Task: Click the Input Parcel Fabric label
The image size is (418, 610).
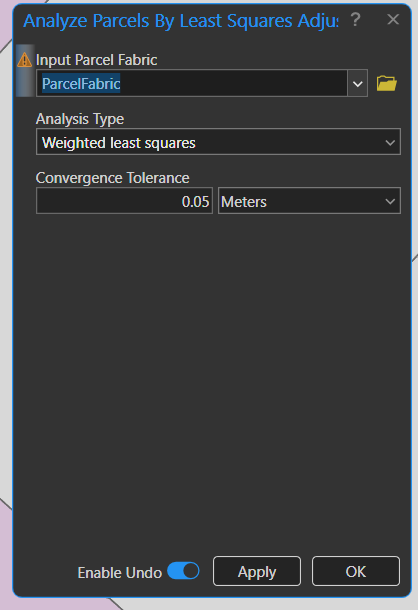Action: [97, 60]
